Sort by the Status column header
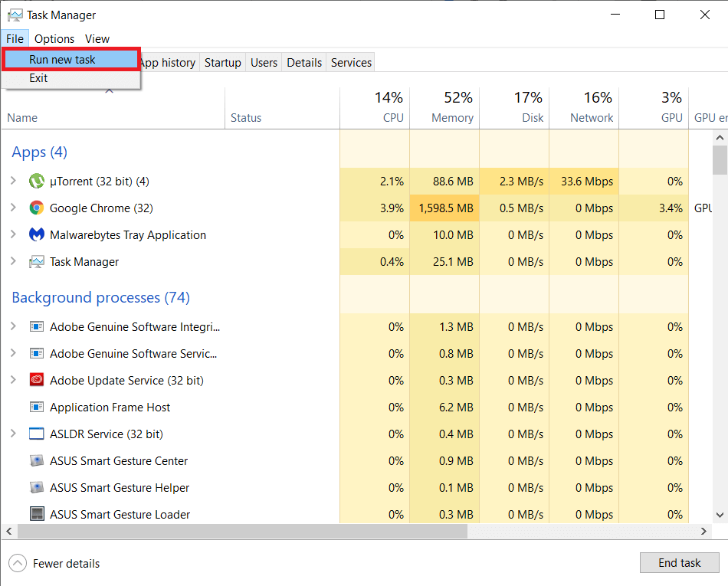The height and width of the screenshot is (586, 728). (x=282, y=108)
